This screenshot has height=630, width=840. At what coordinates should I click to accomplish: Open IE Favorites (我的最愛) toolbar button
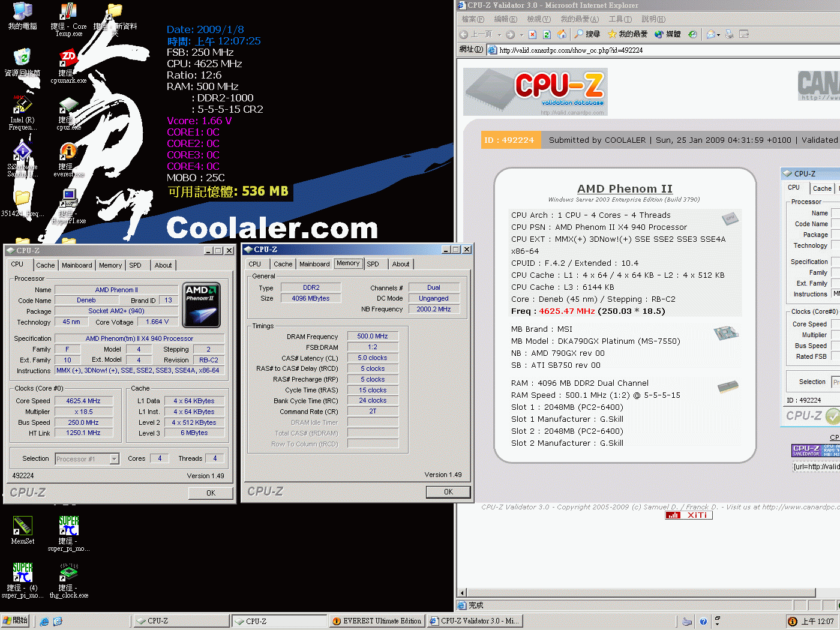pyautogui.click(x=628, y=34)
